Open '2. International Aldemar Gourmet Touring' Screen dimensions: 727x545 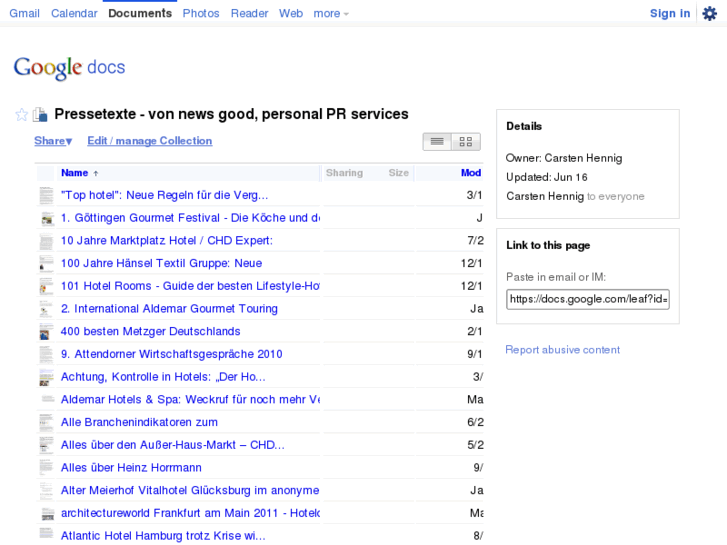point(169,309)
